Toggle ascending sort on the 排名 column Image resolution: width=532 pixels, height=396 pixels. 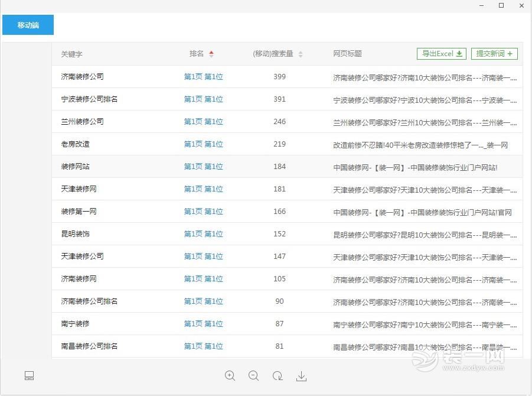(211, 51)
